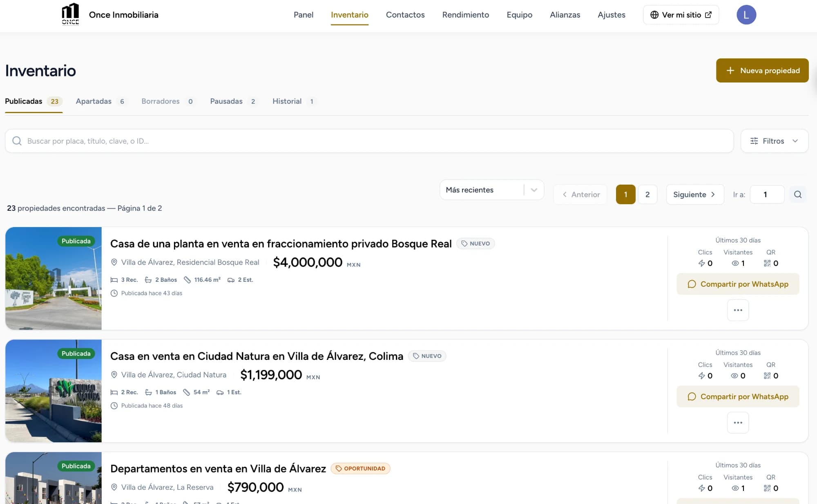817x504 pixels.
Task: Switch to the Apartadas tab
Action: 101,101
